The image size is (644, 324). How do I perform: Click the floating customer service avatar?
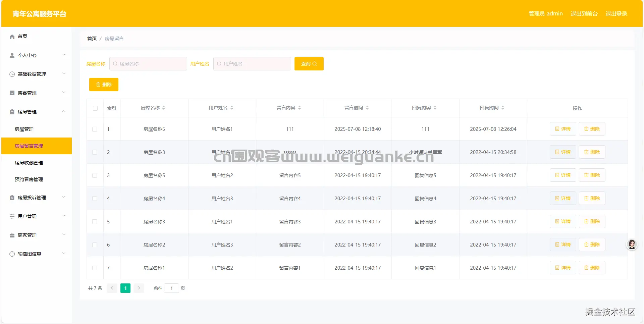coord(632,245)
